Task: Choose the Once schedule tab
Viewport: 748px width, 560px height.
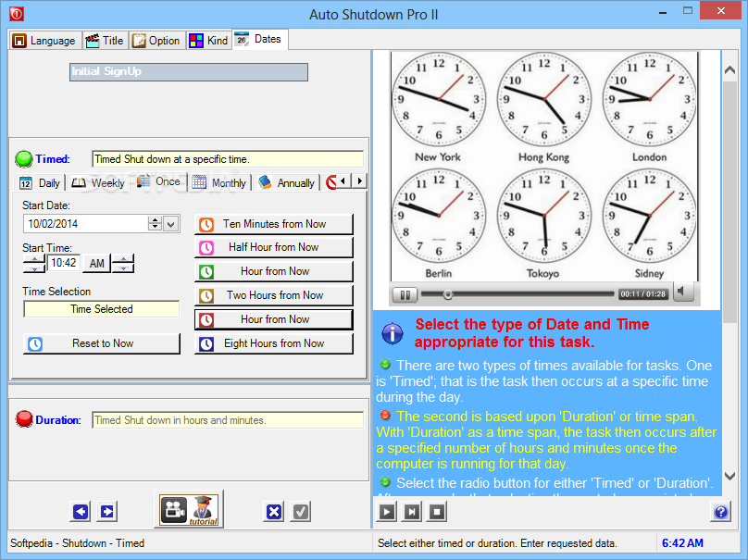Action: (159, 181)
